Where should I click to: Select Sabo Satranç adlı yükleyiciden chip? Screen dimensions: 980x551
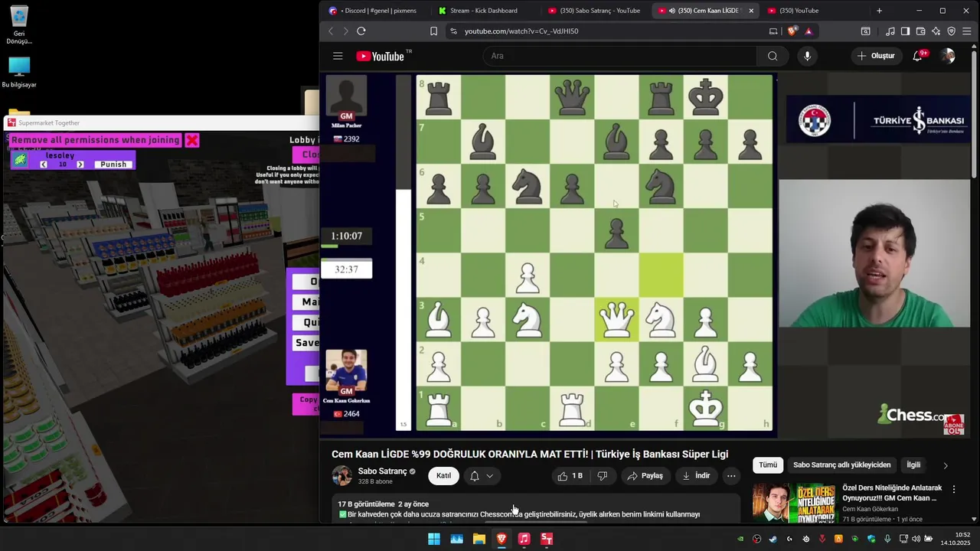841,465
